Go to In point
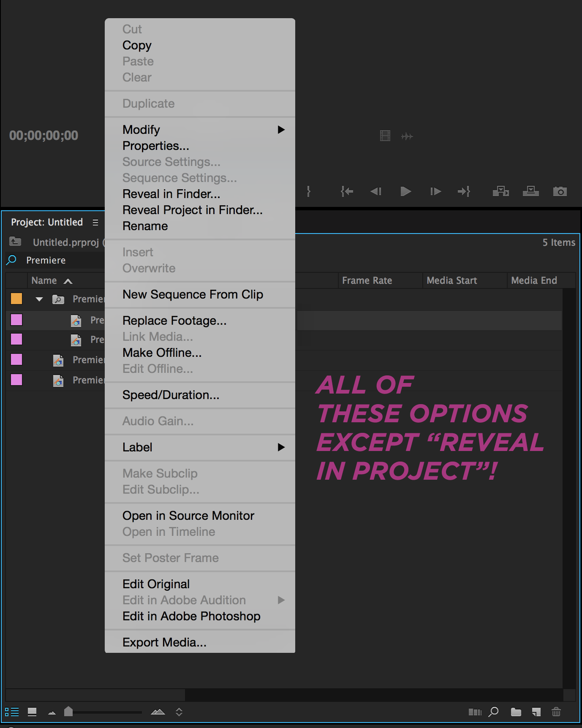Image resolution: width=582 pixels, height=728 pixels. [x=347, y=191]
